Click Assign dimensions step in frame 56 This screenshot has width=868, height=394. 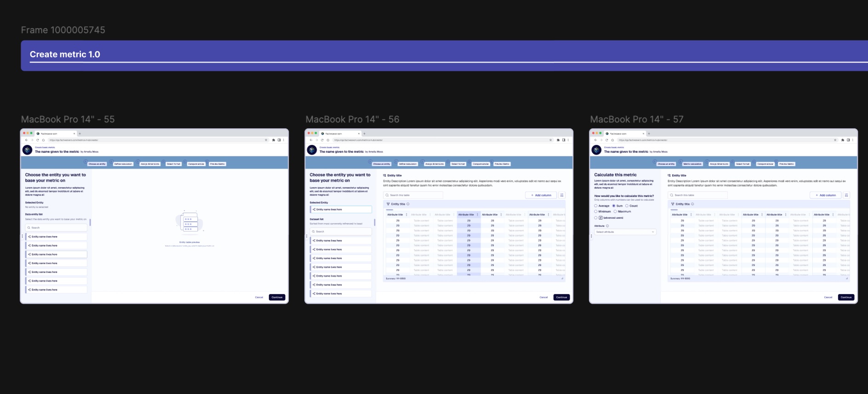pyautogui.click(x=434, y=164)
